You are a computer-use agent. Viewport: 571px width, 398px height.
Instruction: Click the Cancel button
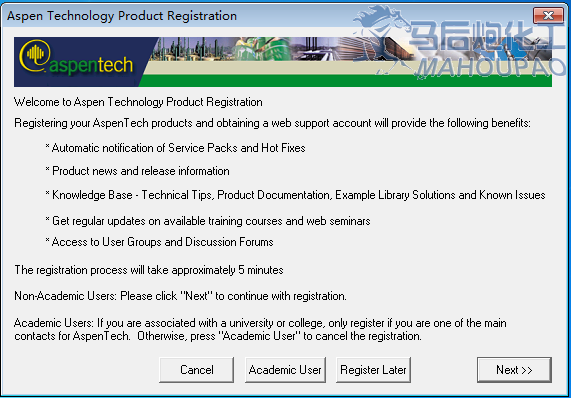(x=197, y=370)
